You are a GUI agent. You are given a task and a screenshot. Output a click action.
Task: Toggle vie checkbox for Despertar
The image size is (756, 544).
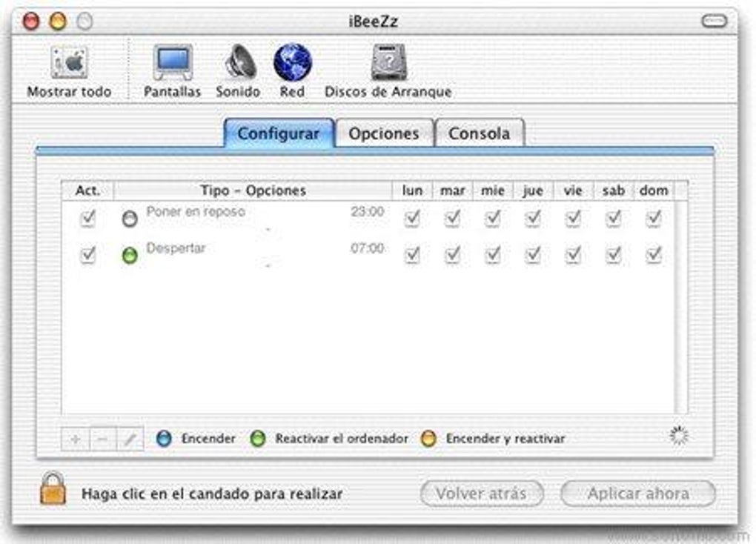click(x=573, y=254)
